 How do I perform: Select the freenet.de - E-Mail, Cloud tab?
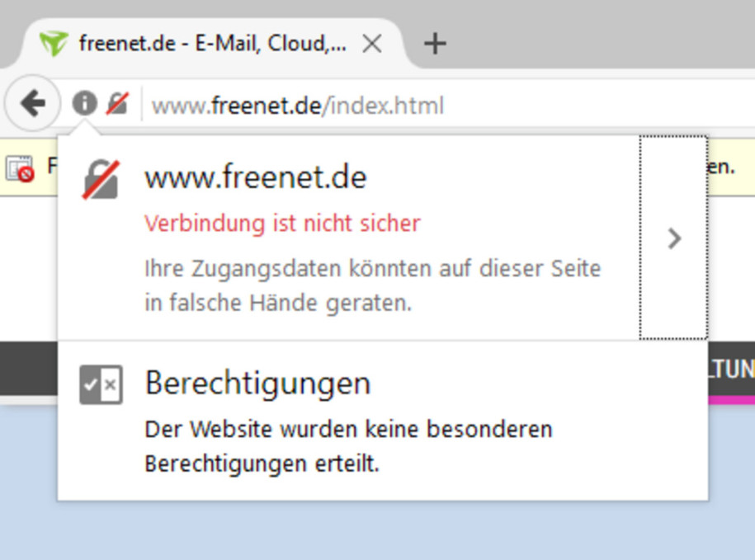212,43
